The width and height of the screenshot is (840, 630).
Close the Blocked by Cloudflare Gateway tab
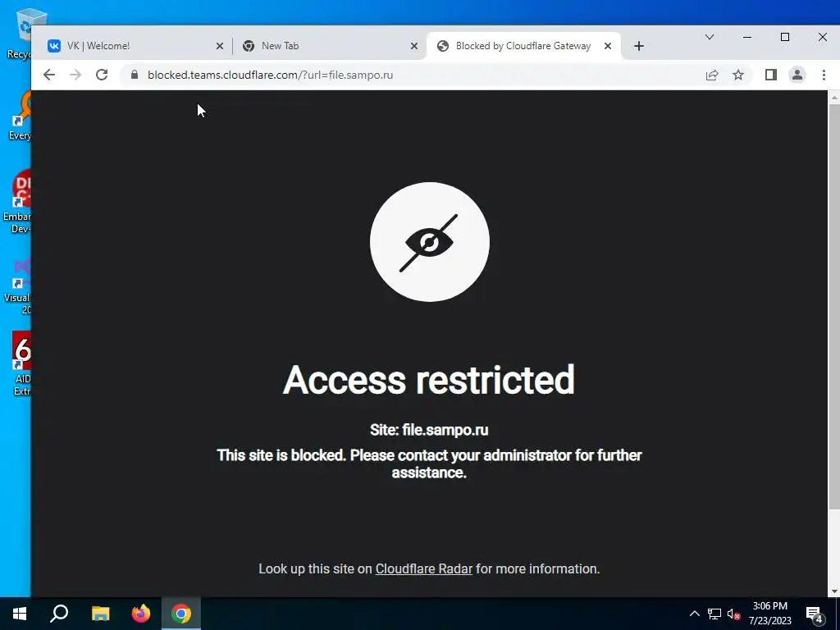click(608, 46)
